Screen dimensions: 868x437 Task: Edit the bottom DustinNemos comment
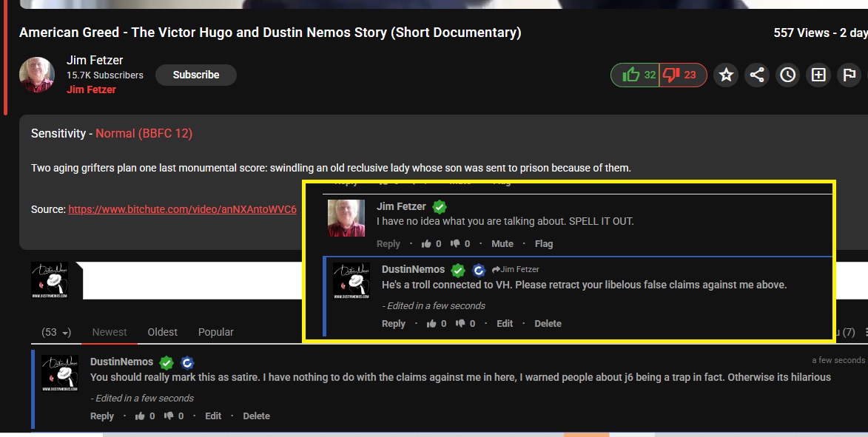213,416
